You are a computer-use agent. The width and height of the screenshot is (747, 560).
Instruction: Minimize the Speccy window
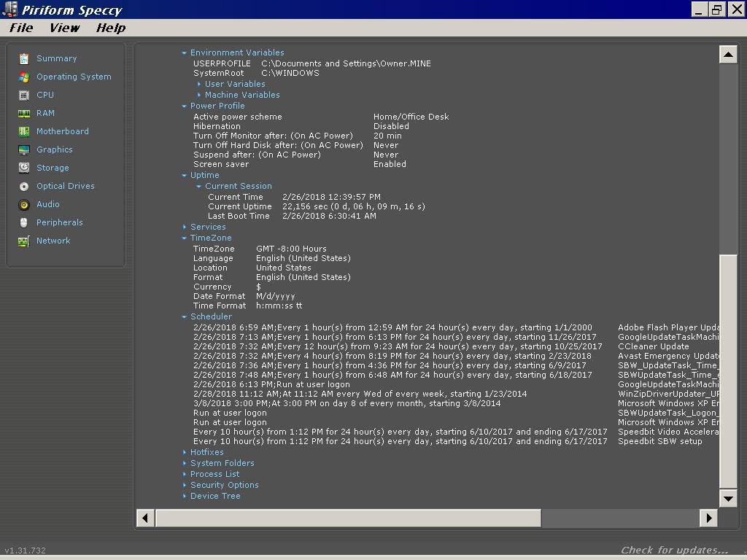coord(698,9)
